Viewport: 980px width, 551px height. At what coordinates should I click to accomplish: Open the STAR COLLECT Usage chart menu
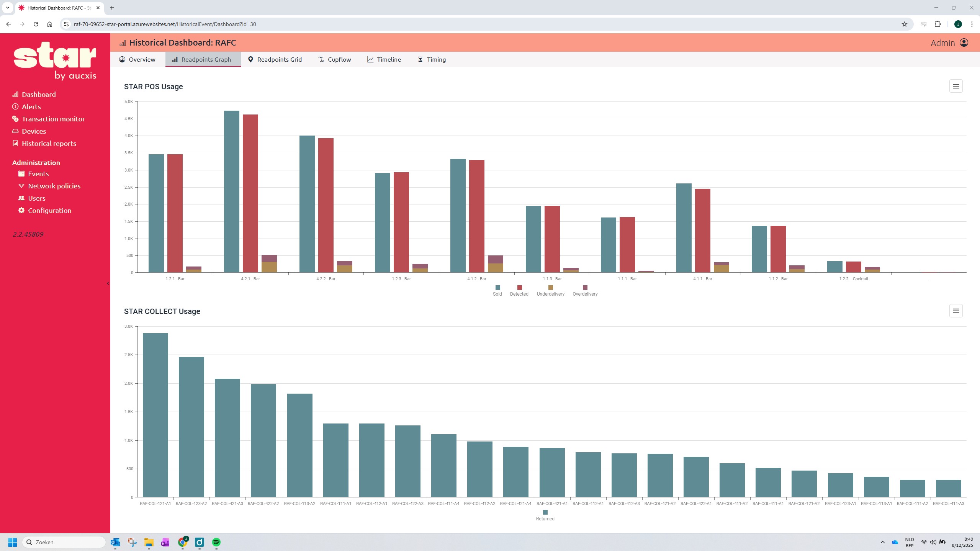click(956, 311)
